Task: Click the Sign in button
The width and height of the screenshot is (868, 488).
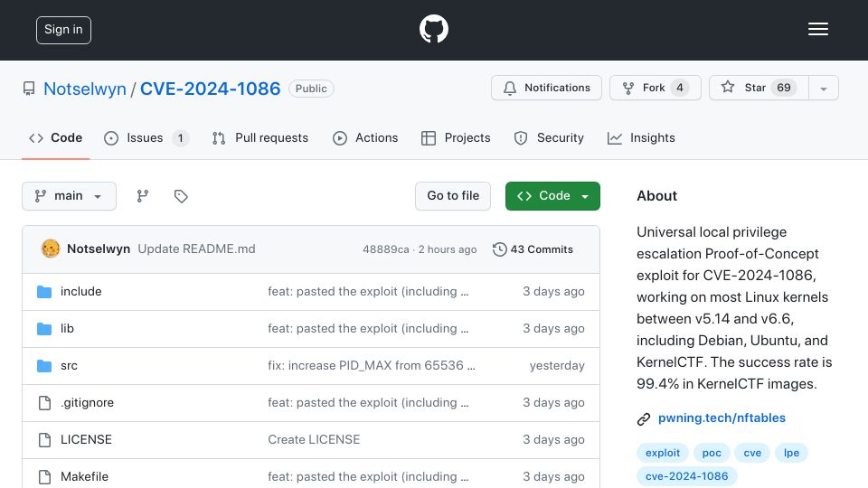Action: pos(63,30)
